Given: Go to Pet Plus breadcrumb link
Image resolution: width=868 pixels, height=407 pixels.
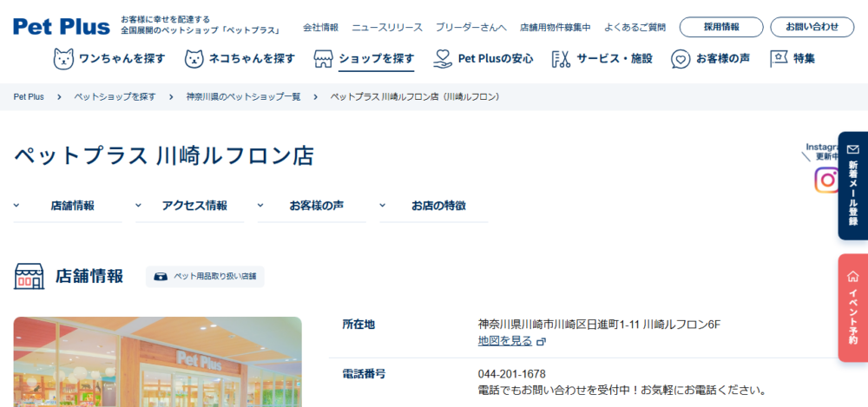Looking at the screenshot, I should tap(29, 97).
